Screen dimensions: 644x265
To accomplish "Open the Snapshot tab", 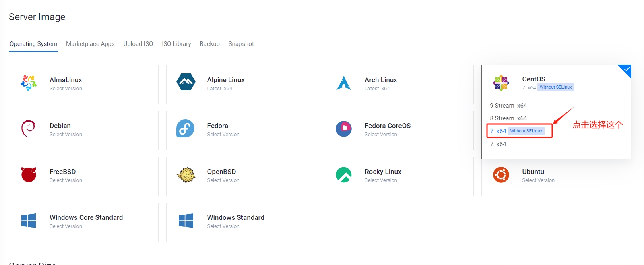I will (241, 44).
